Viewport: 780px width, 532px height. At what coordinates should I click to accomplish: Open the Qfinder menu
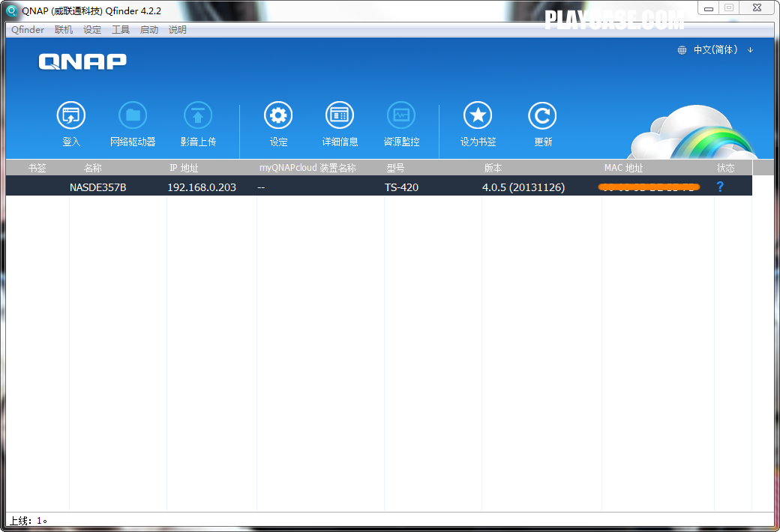28,30
